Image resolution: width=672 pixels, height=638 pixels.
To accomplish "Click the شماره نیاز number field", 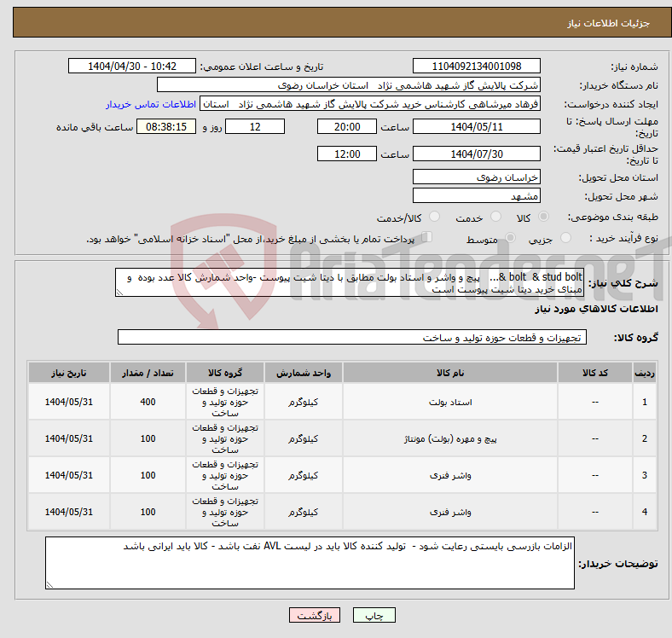I will coord(476,67).
